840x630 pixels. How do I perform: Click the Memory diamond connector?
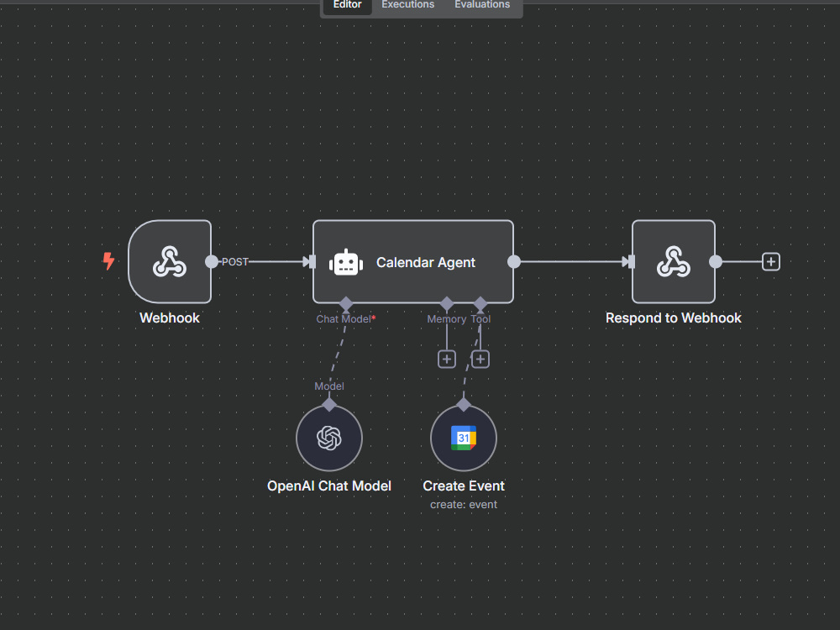click(447, 304)
